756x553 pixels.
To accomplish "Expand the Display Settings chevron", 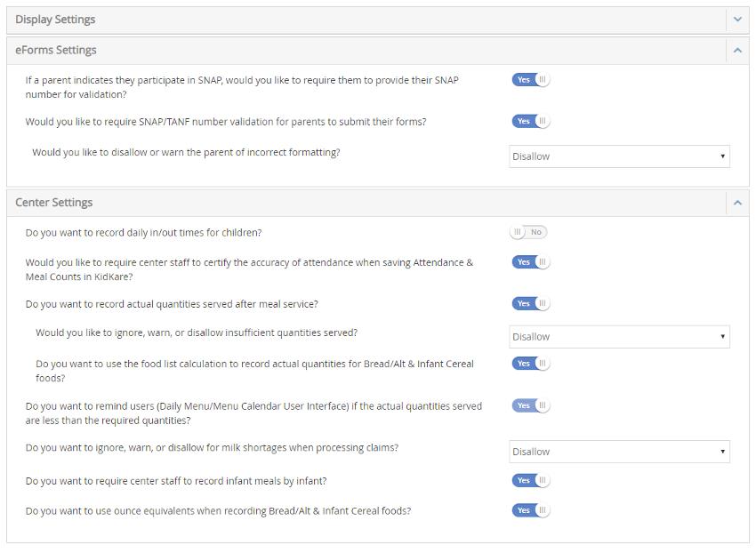I will point(736,20).
